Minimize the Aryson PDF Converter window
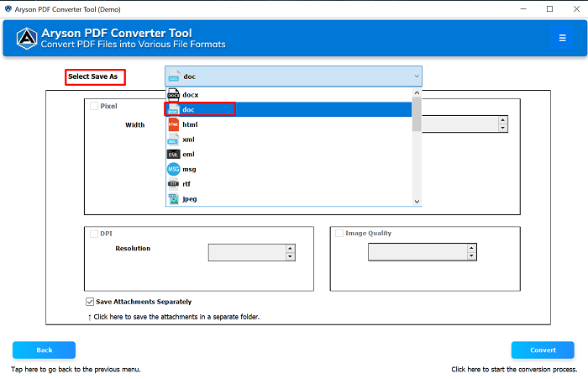The image size is (588, 379). [x=523, y=8]
